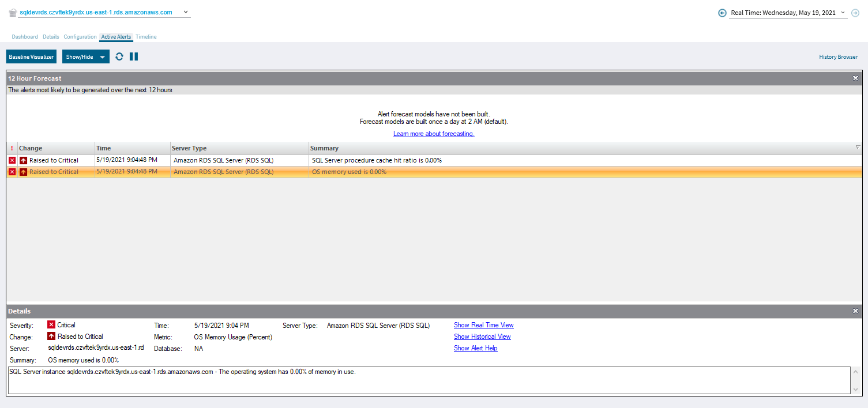Open the Configuration tab
868x408 pixels.
point(80,37)
